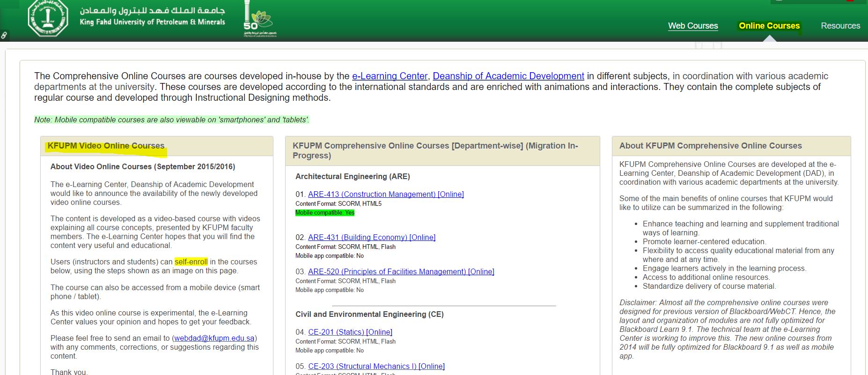Open CE-201 Statics course link
The width and height of the screenshot is (868, 375).
click(x=350, y=332)
